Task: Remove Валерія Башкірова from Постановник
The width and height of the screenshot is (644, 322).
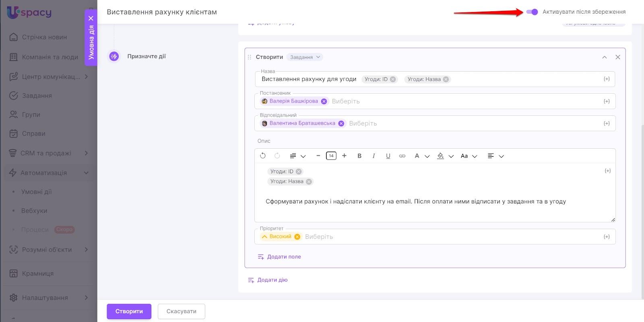Action: (x=324, y=101)
